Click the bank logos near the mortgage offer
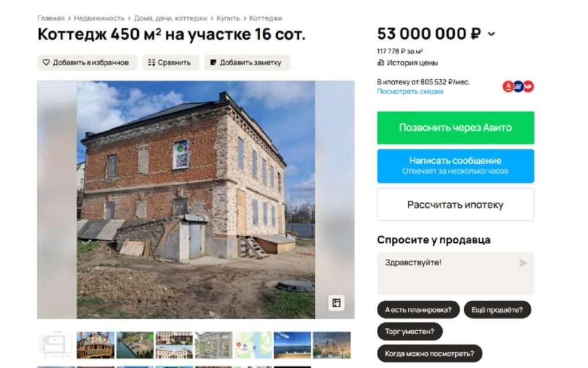Viewport: 588px width, 368px height. pyautogui.click(x=518, y=87)
